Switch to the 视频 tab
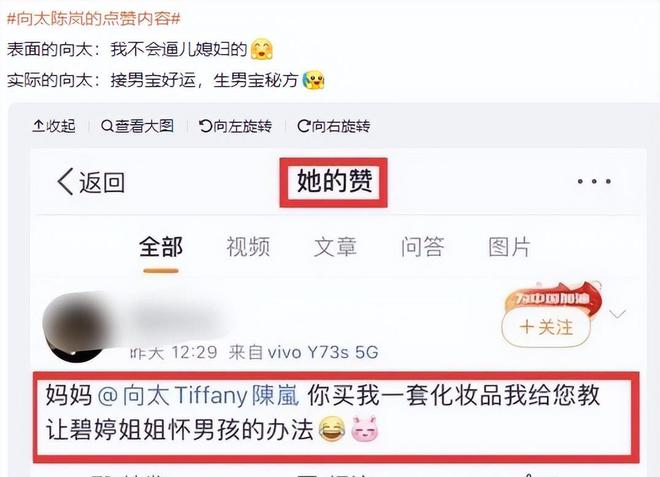The width and height of the screenshot is (660, 477). tap(248, 247)
